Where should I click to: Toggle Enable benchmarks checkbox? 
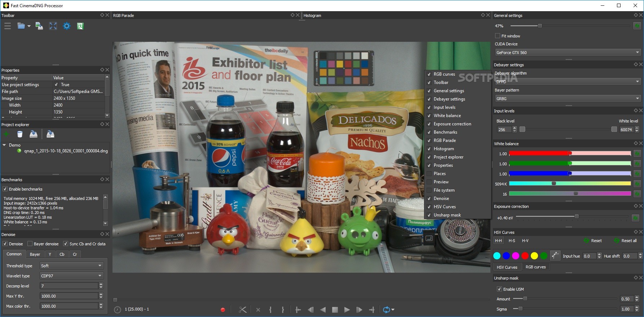[x=5, y=189]
